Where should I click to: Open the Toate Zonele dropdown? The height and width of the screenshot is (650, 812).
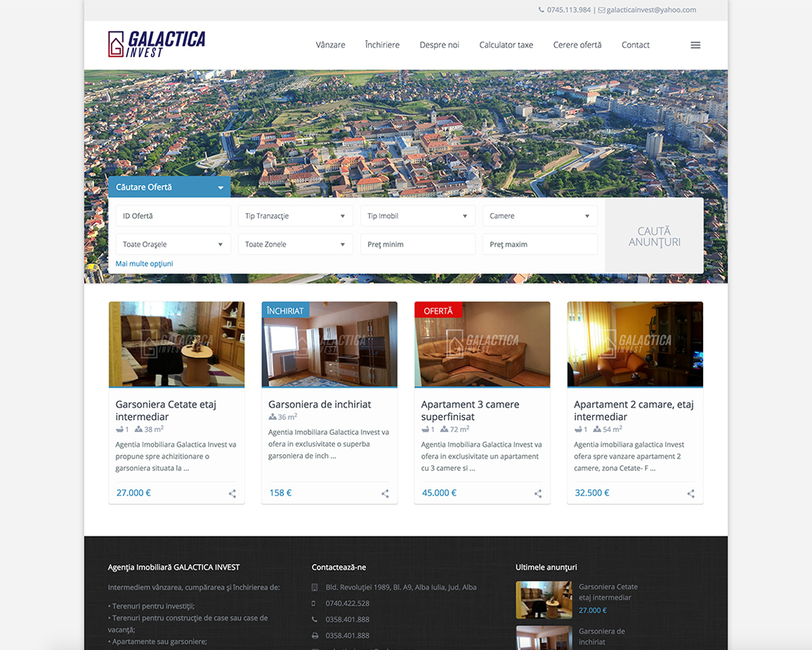[x=296, y=244]
